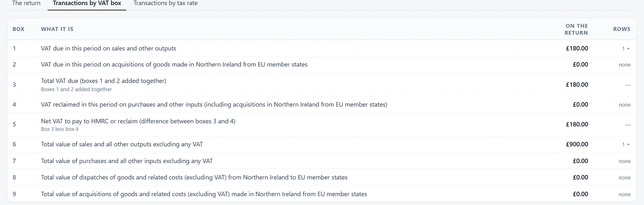The width and height of the screenshot is (644, 205).
Task: Expand rows for Box 6 total sales
Action: [626, 144]
